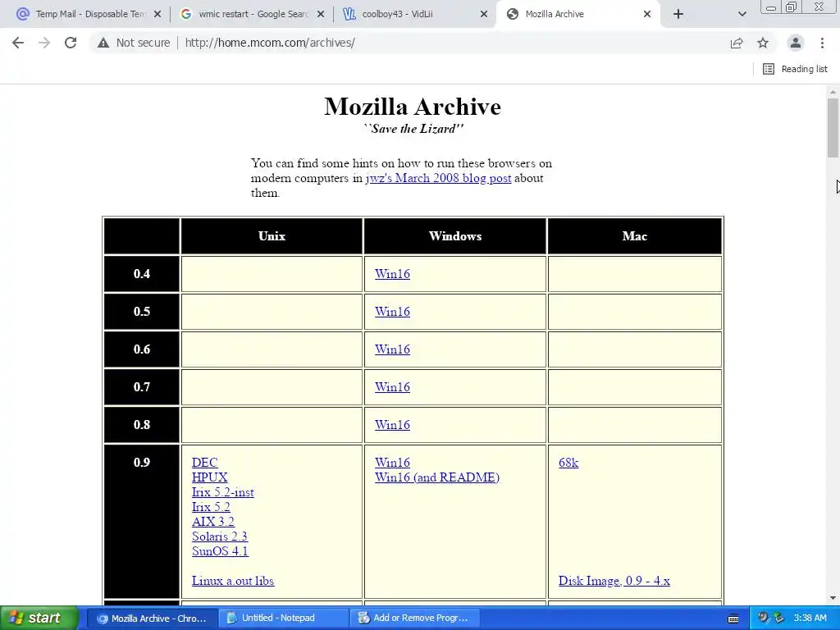Close the Temp Mail tab
The image size is (840, 630).
(157, 14)
